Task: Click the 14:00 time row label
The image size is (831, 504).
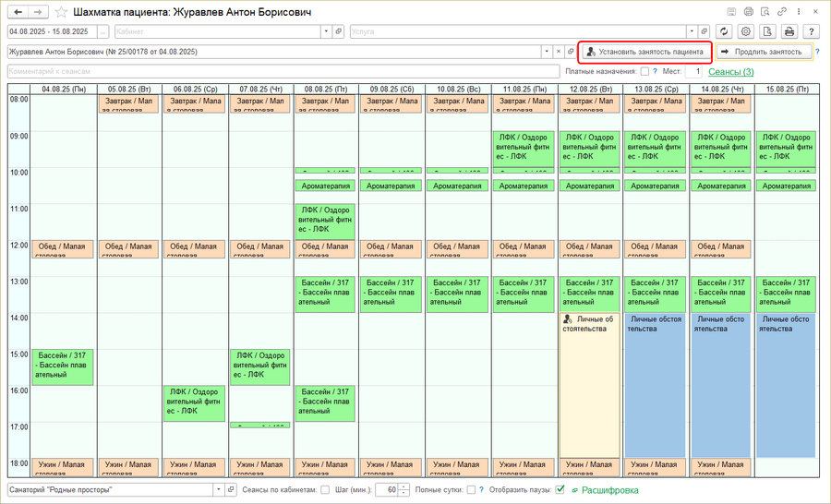Action: coord(19,318)
